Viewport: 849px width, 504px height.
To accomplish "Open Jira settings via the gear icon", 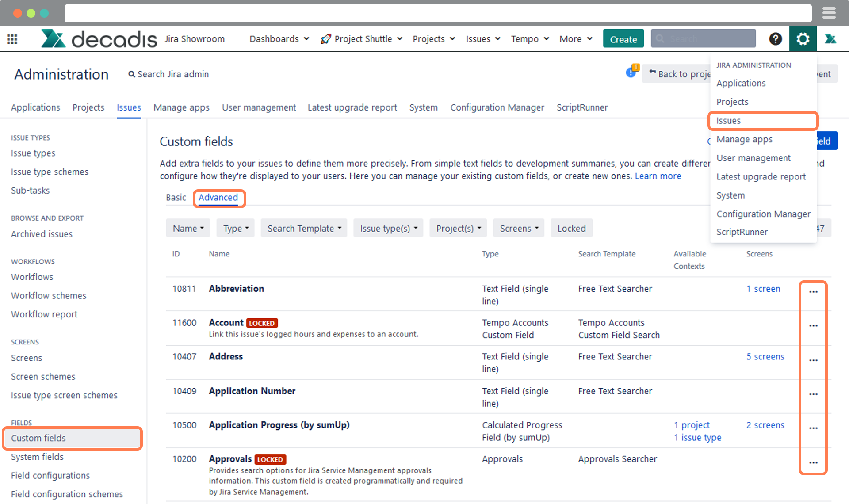I will coord(803,38).
